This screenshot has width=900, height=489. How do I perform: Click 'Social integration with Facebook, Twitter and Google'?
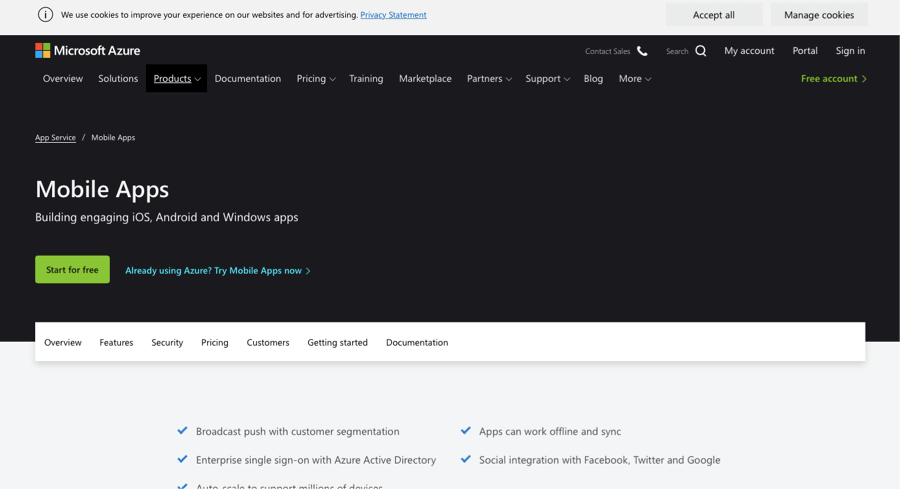coord(599,460)
